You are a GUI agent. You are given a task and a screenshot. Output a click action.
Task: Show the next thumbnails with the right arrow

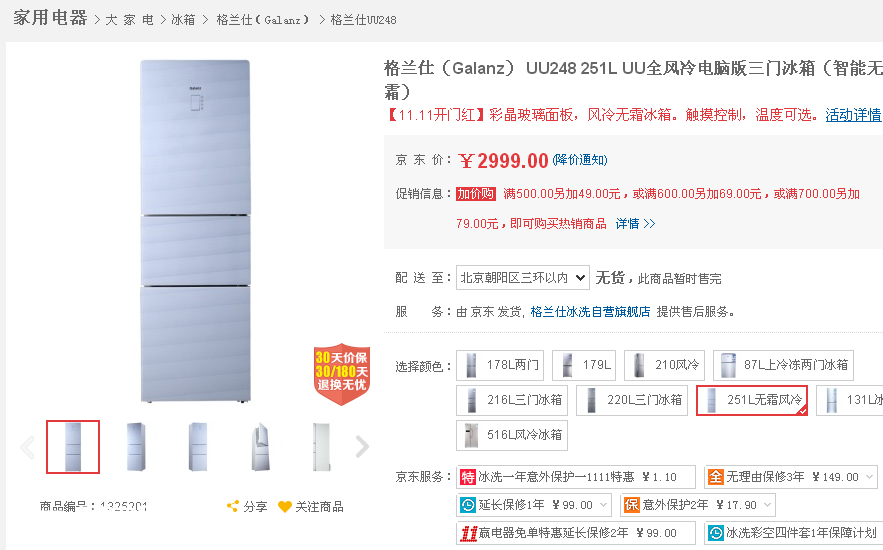tap(362, 447)
